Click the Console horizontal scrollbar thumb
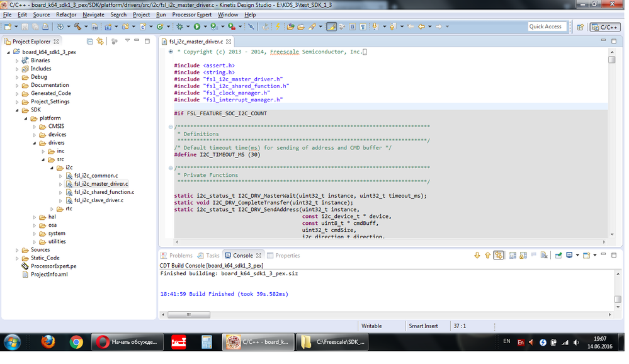The image size is (629, 364). pyautogui.click(x=188, y=315)
